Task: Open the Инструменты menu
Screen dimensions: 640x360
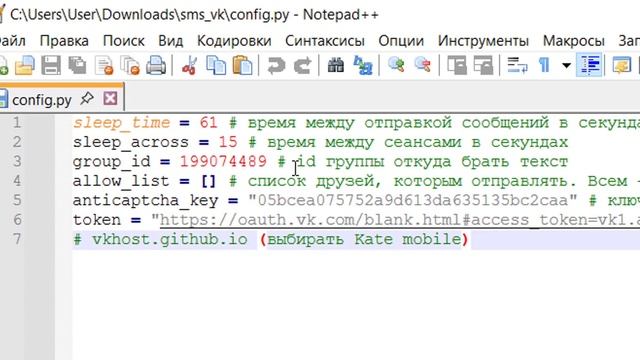Action: (483, 41)
